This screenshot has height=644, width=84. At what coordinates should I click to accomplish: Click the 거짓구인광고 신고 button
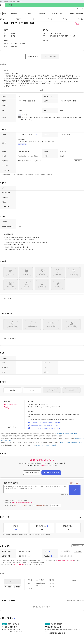pos(78,546)
